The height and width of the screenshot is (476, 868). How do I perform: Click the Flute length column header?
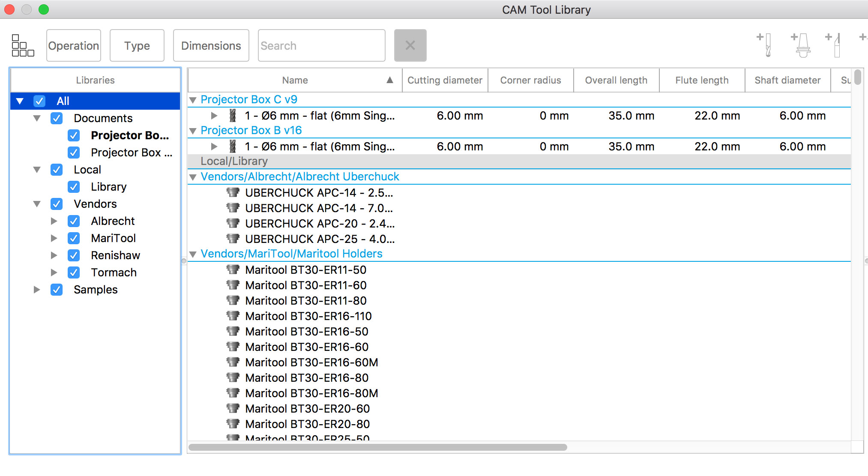point(701,80)
